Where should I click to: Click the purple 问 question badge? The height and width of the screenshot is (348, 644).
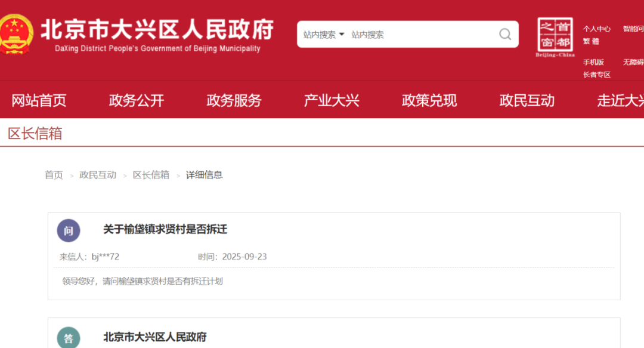pos(69,230)
